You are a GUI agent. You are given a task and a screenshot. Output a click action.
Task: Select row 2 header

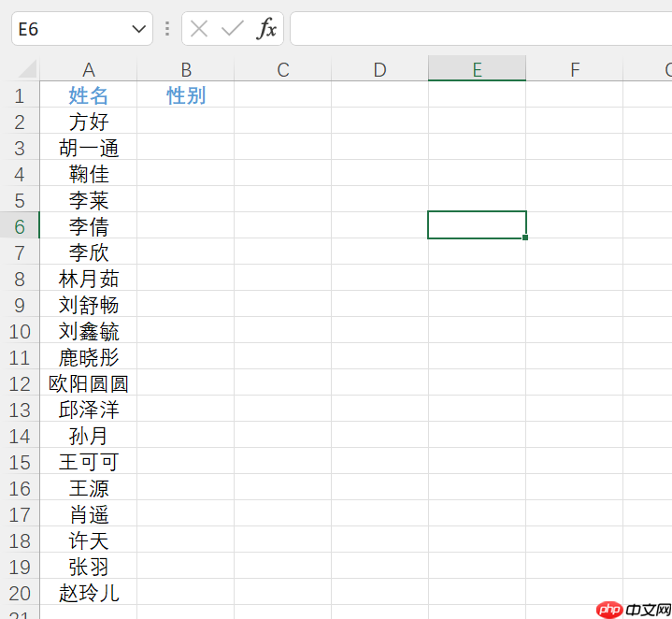(x=20, y=122)
